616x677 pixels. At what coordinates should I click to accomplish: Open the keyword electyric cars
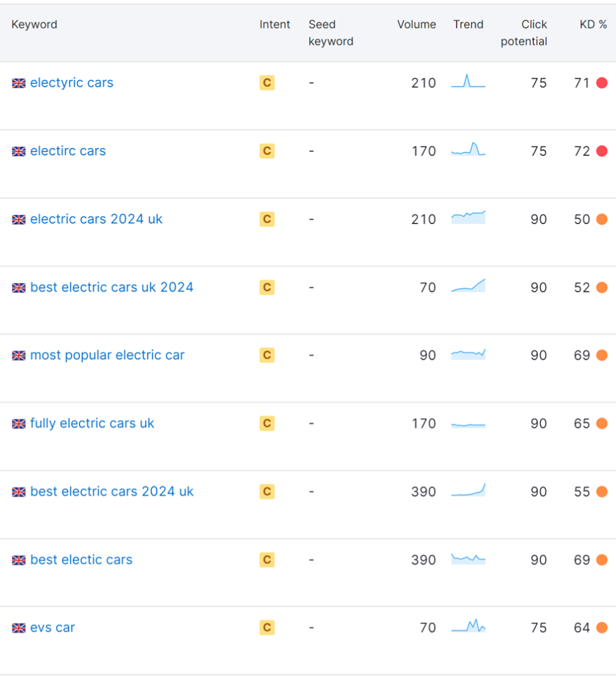pyautogui.click(x=71, y=83)
